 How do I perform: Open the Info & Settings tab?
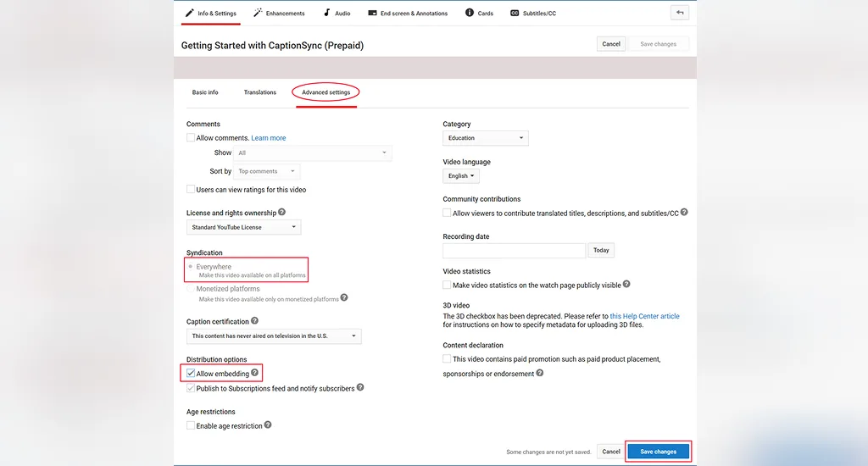[x=211, y=14]
